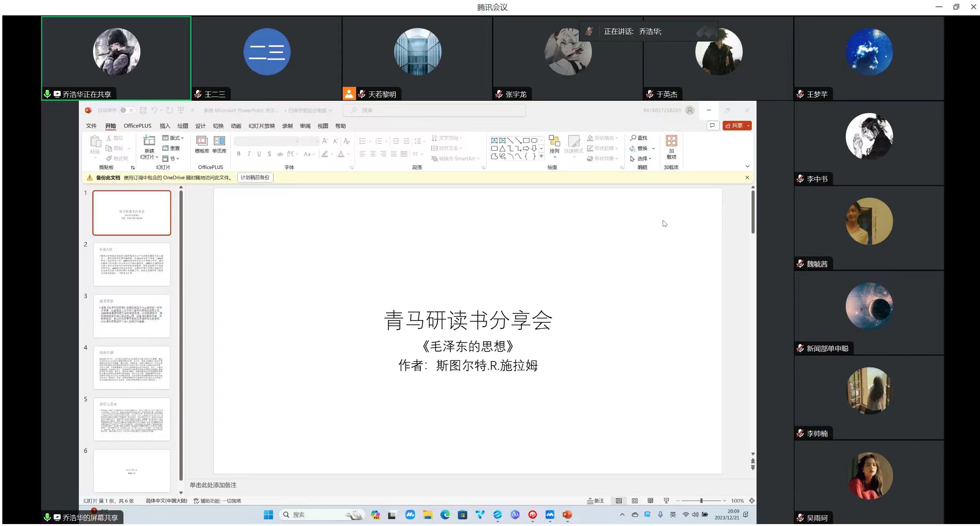Open the 文件 File menu
This screenshot has height=526, width=980.
pos(91,126)
